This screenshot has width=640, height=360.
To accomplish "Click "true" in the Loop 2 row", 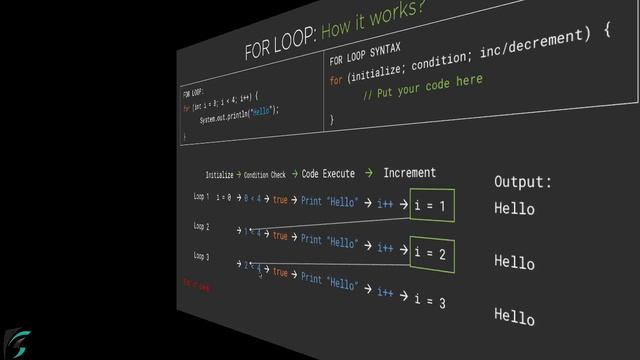I will point(280,236).
